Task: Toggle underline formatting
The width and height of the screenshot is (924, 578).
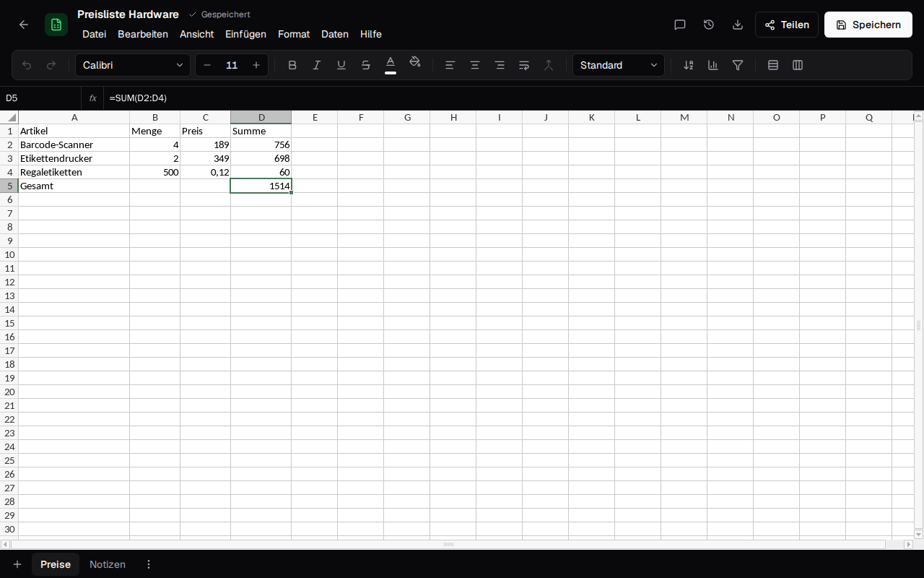Action: [x=341, y=65]
